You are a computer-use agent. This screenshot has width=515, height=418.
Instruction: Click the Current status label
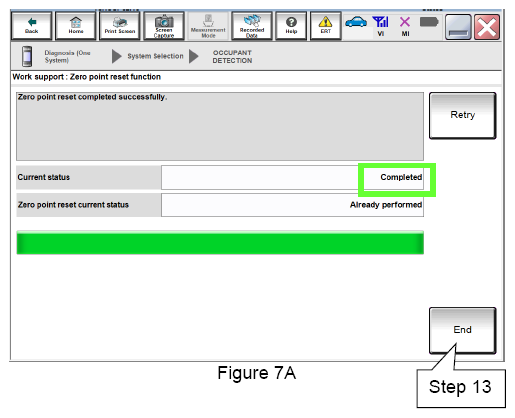pyautogui.click(x=44, y=177)
